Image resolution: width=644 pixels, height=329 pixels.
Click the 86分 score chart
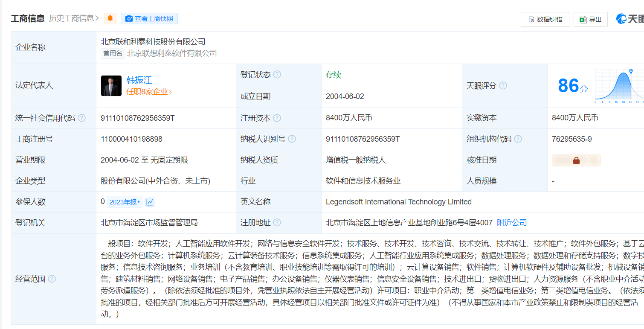point(619,85)
